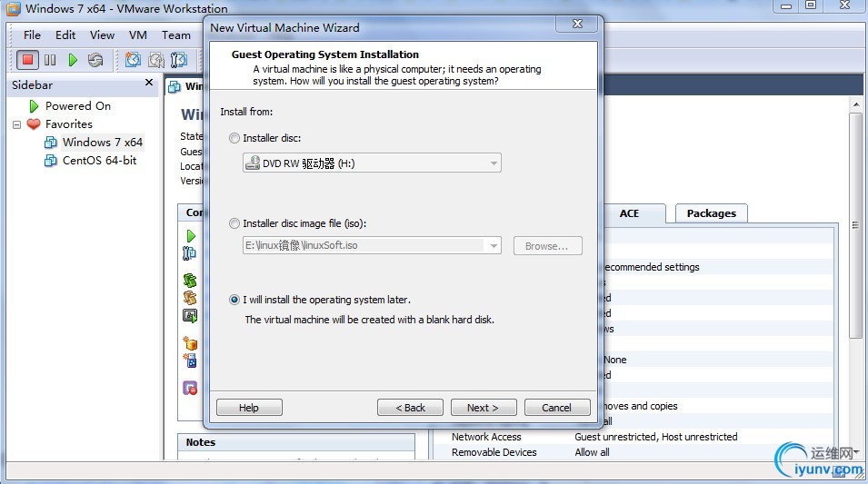Open the View menu
The height and width of the screenshot is (484, 868).
[103, 35]
